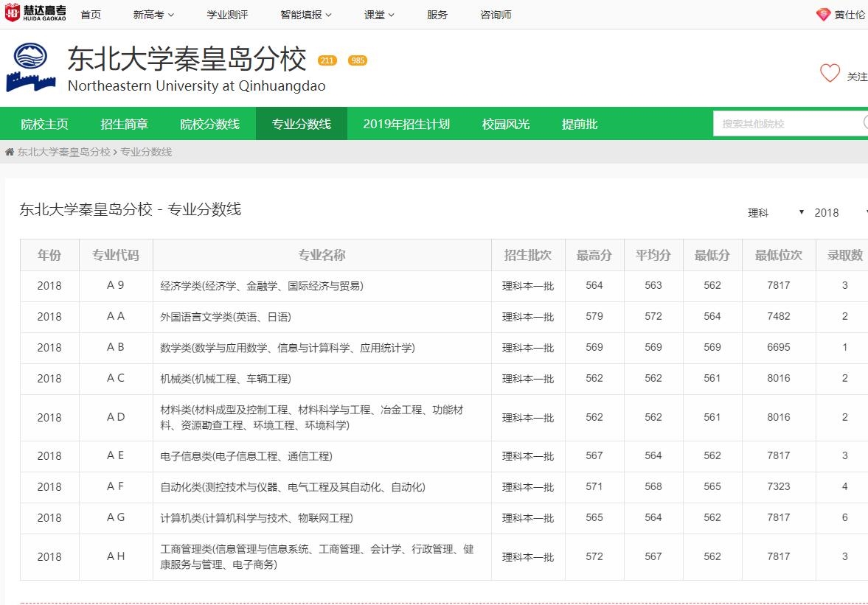
Task: Click major code A B
Action: (116, 347)
